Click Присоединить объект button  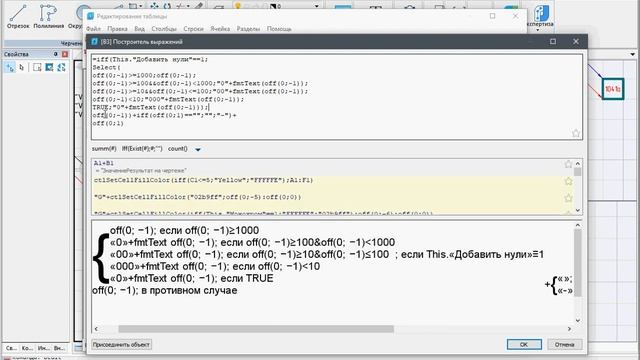click(x=121, y=344)
